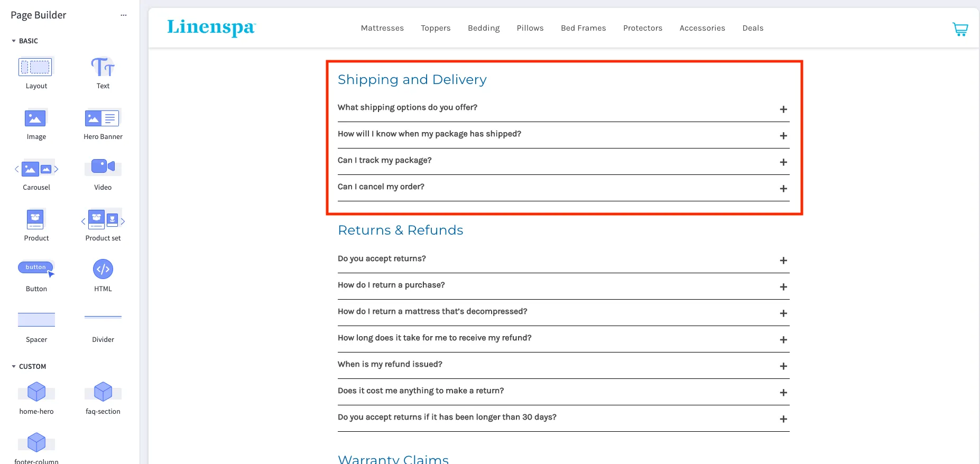Open the Bed Frames nav item
Screen dimensions: 980x464
[x=584, y=28]
